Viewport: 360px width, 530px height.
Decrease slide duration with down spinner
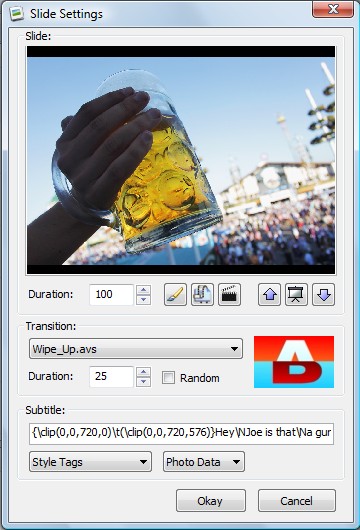(144, 299)
